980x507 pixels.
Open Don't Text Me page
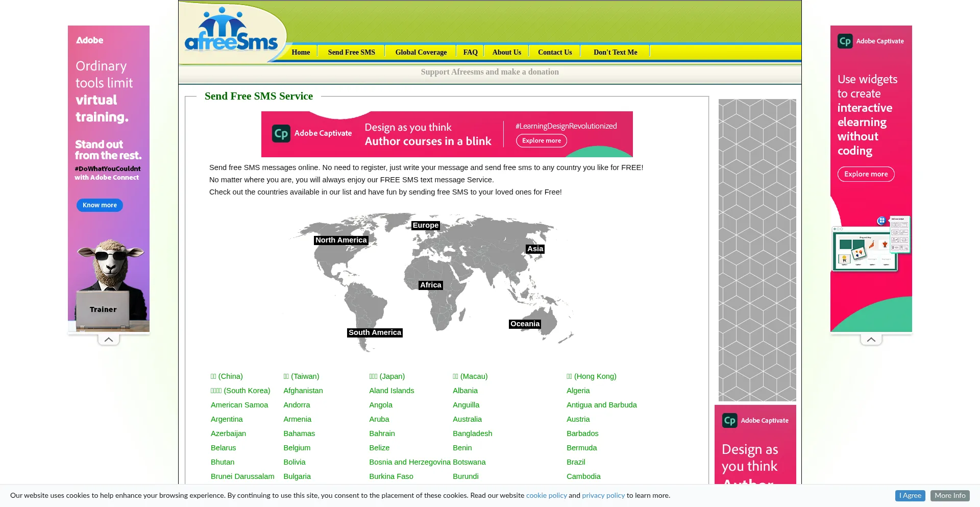615,52
